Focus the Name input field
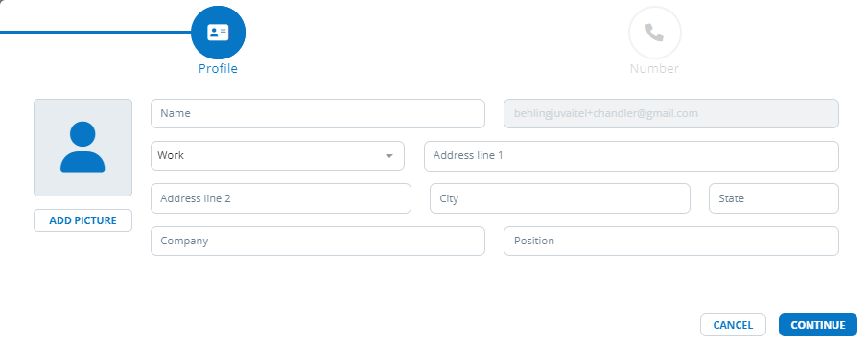868x345 pixels. click(317, 113)
